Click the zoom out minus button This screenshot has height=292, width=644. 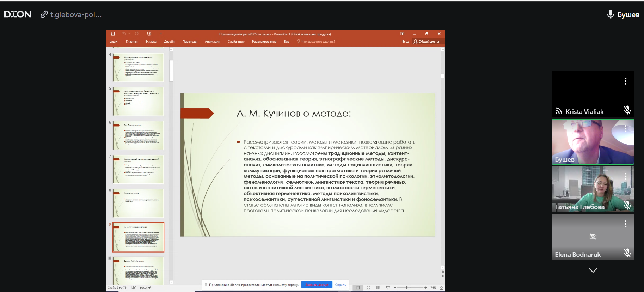pyautogui.click(x=395, y=288)
